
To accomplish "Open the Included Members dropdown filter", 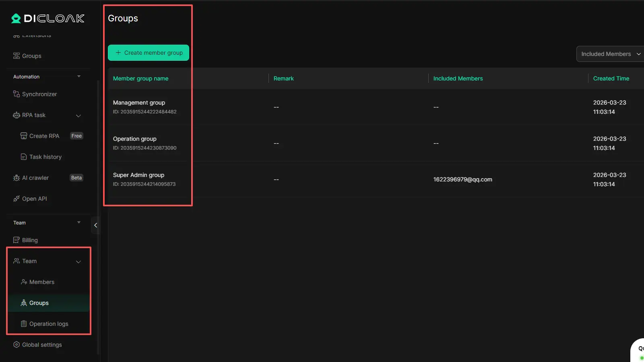I will [610, 54].
